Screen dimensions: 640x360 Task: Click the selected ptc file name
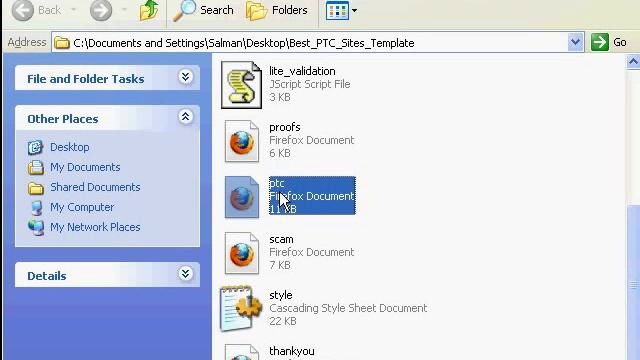coord(277,183)
